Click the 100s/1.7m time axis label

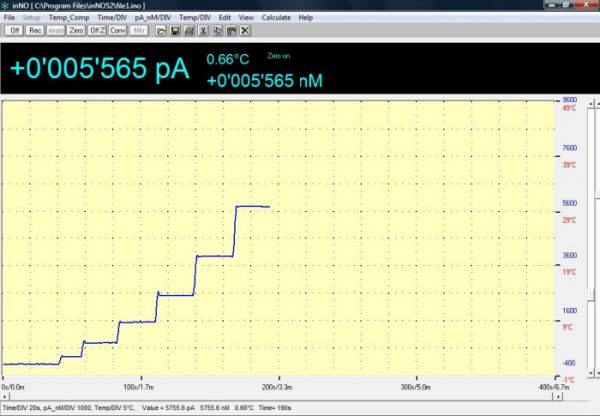pos(139,387)
